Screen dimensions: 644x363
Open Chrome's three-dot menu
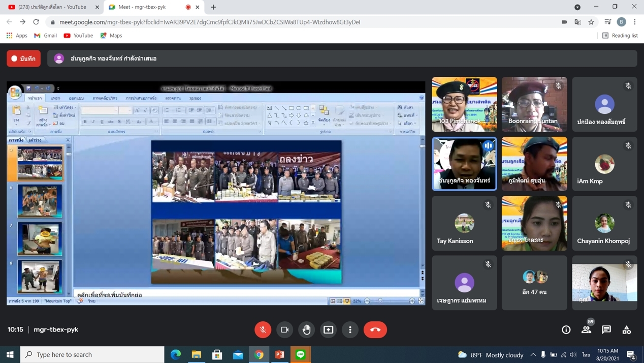pyautogui.click(x=635, y=22)
